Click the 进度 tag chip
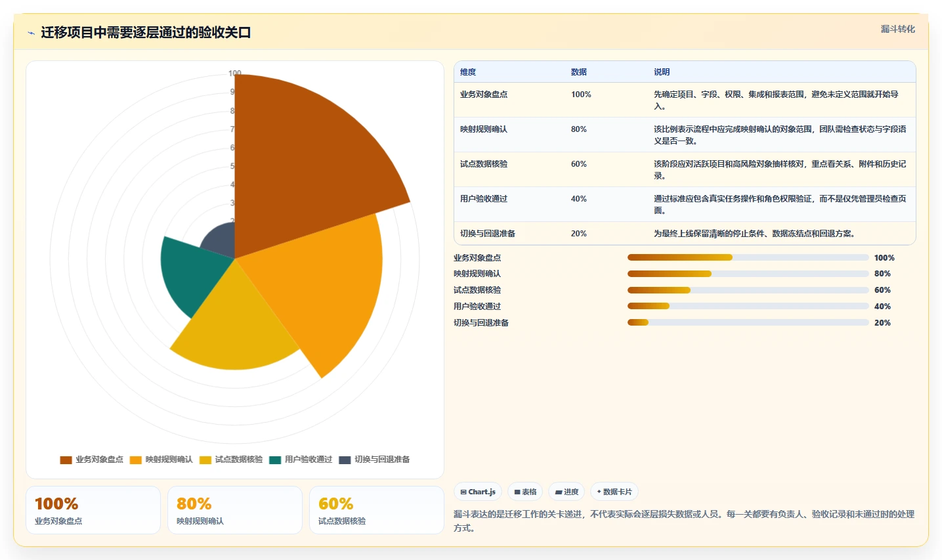942x560 pixels. coord(567,492)
